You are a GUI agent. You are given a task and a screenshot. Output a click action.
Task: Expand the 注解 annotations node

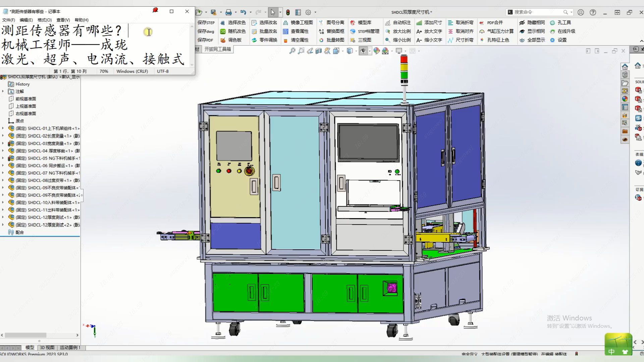click(3, 91)
